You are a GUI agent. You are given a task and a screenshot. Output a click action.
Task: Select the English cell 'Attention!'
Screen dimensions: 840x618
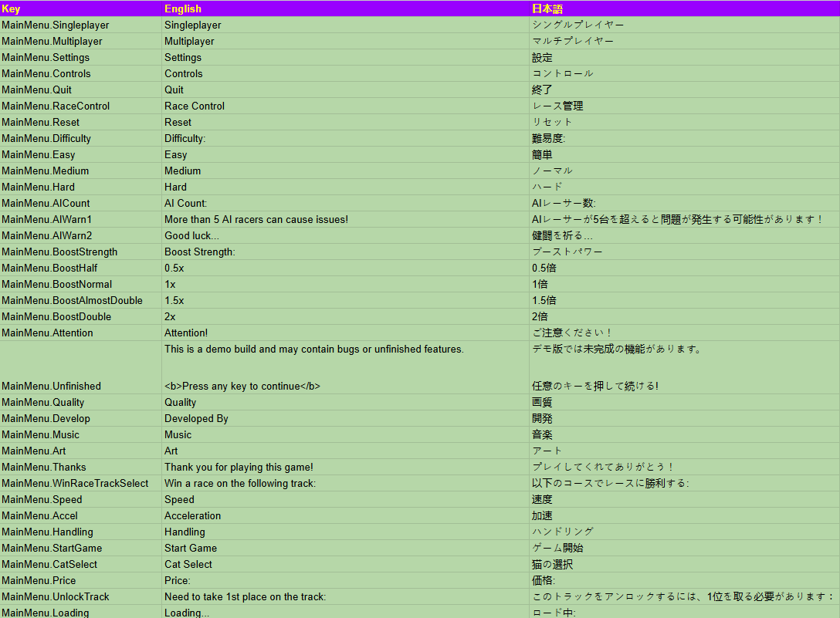346,333
